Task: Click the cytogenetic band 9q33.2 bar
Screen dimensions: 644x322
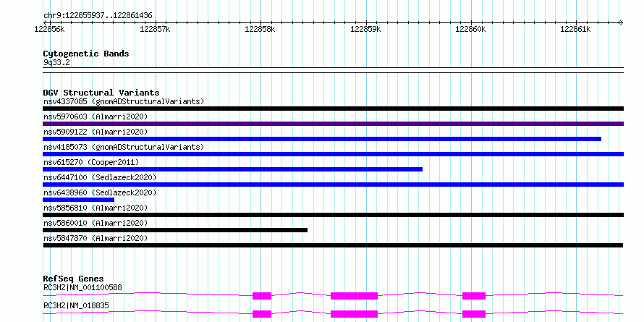Action: tap(333, 70)
